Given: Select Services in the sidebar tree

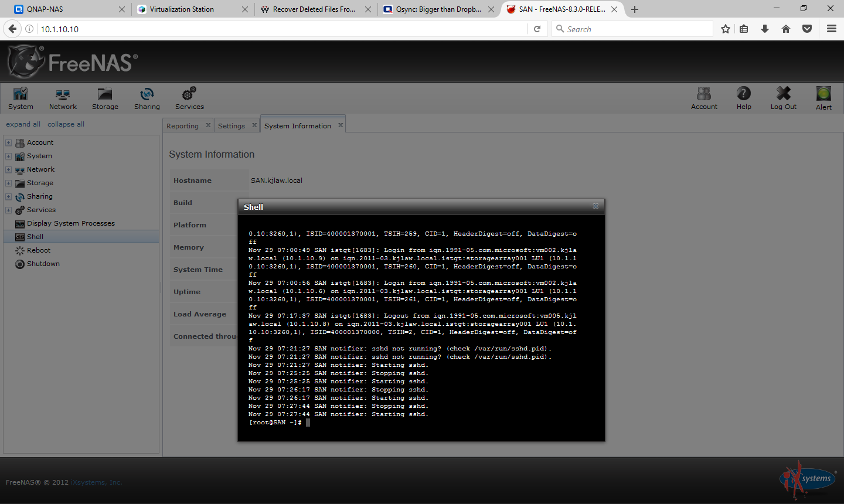Looking at the screenshot, I should (x=41, y=210).
